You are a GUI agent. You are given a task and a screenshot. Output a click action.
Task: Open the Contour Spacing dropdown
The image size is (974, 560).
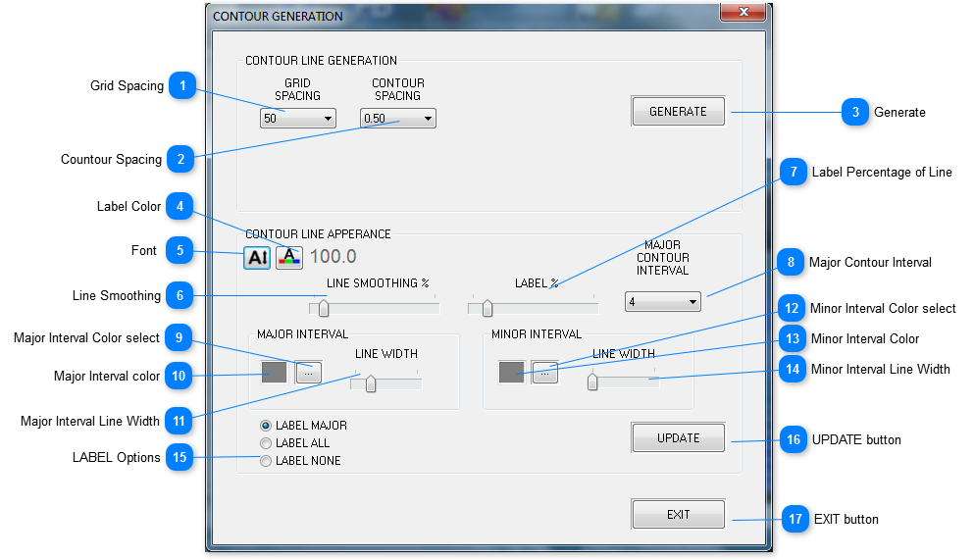tap(397, 118)
